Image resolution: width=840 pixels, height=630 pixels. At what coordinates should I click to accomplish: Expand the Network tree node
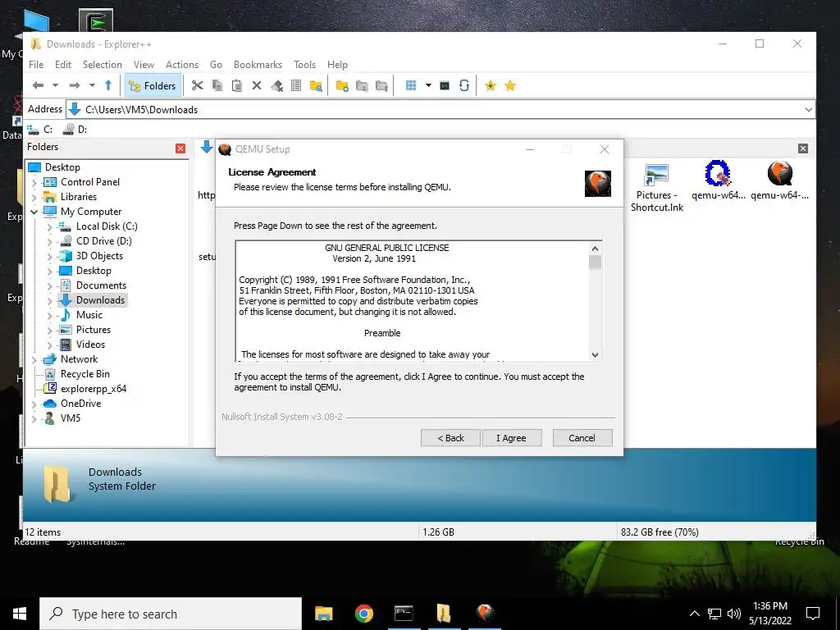(34, 359)
